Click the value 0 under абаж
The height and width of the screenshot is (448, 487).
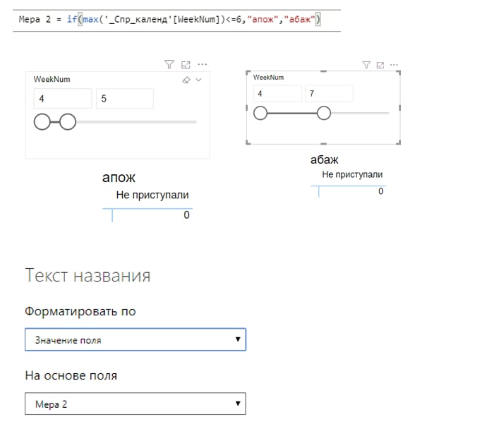381,191
